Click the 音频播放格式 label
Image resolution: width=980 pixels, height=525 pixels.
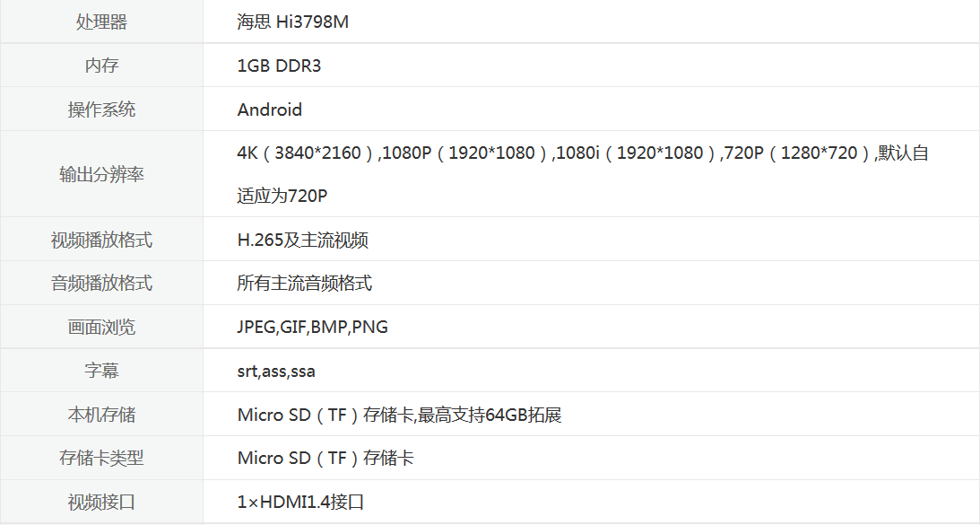101,283
